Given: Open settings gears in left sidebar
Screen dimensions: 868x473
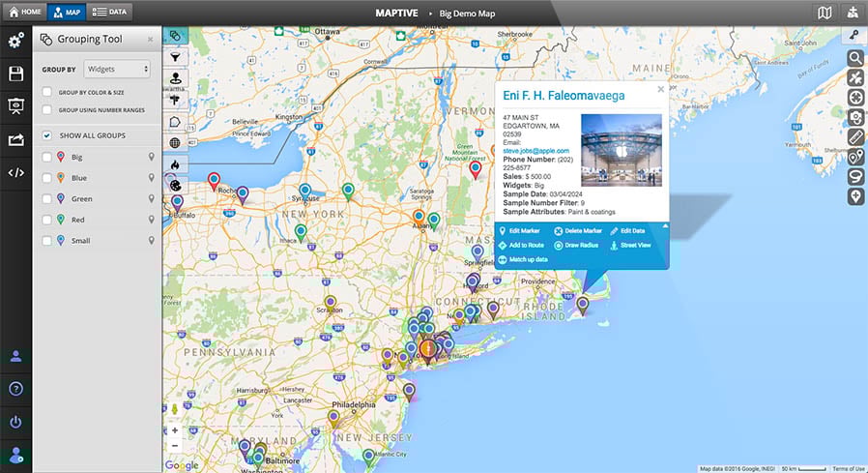Looking at the screenshot, I should pos(15,41).
